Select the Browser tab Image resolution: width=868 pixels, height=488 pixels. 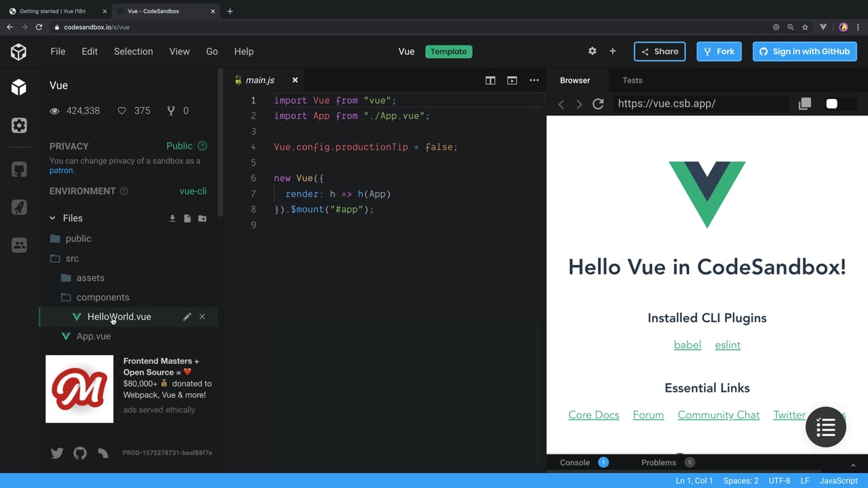[x=575, y=80]
